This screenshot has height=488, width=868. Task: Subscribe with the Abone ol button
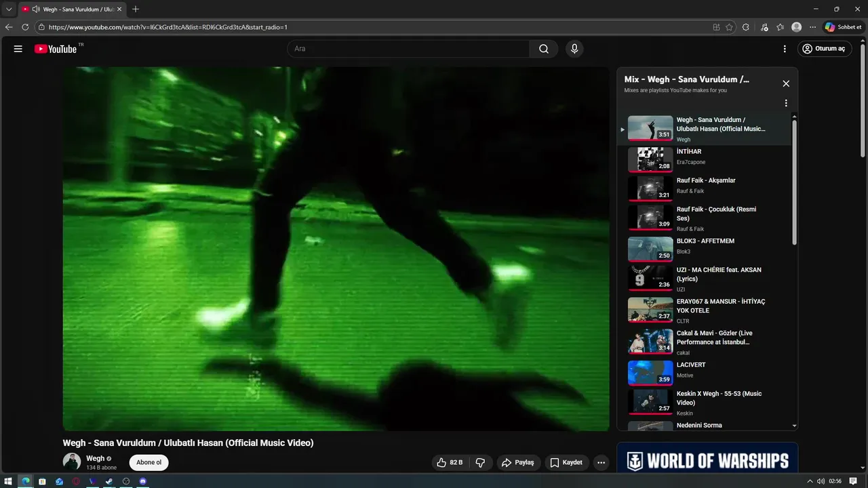coord(149,462)
